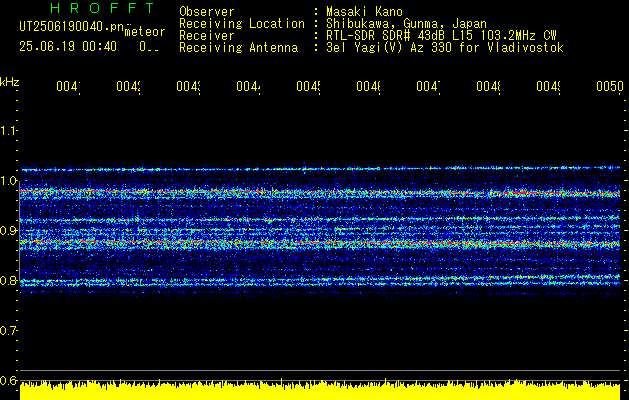The height and width of the screenshot is (400, 629).
Task: Click the RTL-SDR SDR# 43dB receiver details
Action: (x=441, y=36)
